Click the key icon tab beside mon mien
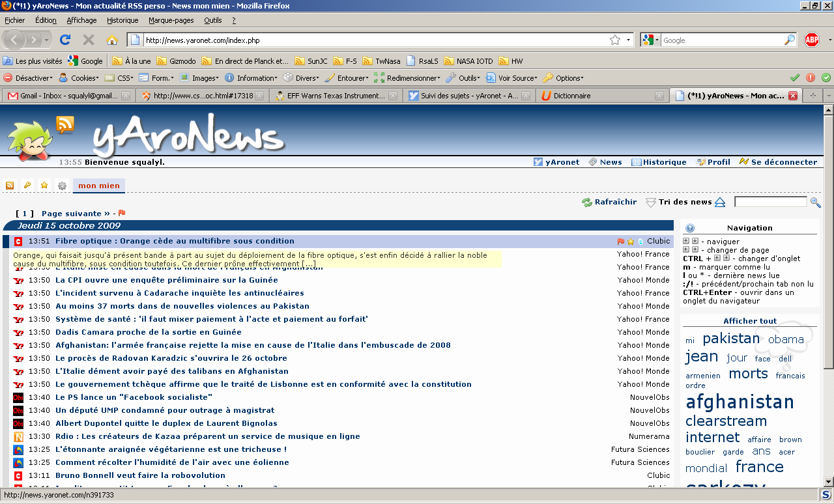The height and width of the screenshot is (504, 834). click(x=27, y=186)
